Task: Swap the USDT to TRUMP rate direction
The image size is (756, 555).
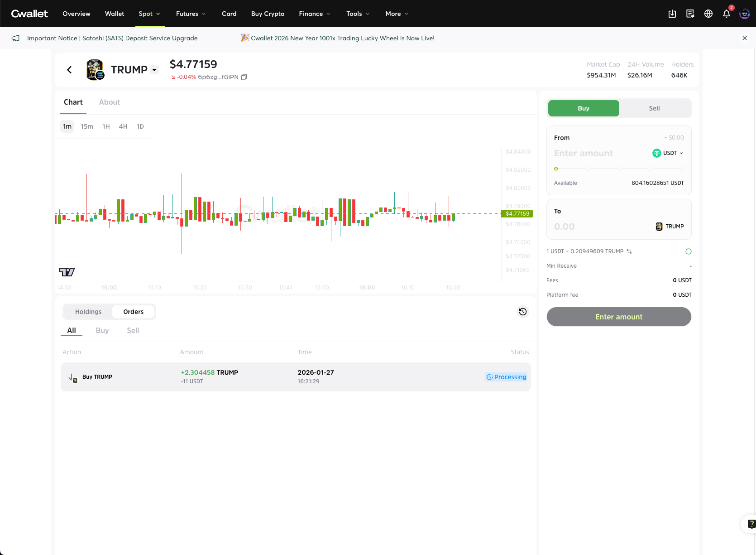Action: tap(629, 251)
